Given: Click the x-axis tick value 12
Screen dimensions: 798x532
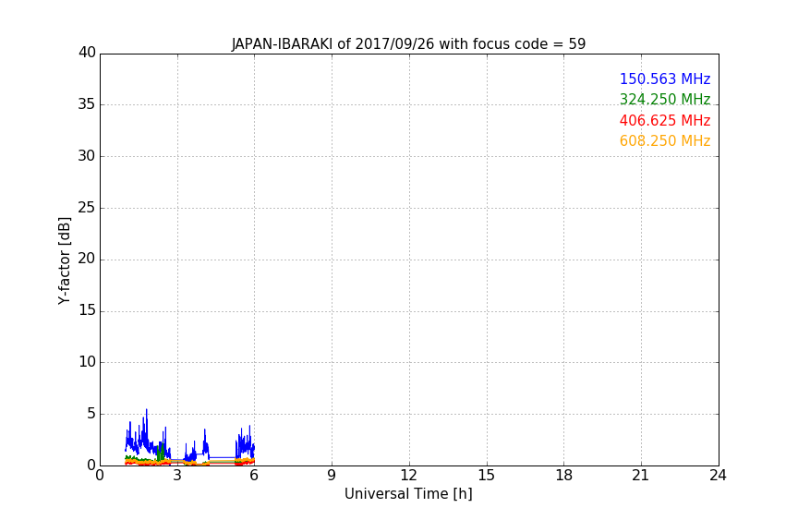Looking at the screenshot, I should click(x=409, y=476).
